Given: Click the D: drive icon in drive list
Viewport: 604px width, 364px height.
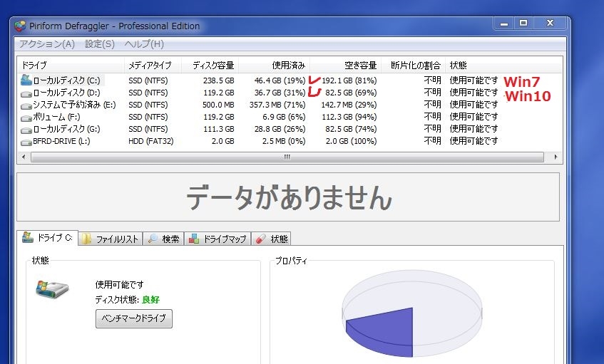Looking at the screenshot, I should (x=26, y=93).
